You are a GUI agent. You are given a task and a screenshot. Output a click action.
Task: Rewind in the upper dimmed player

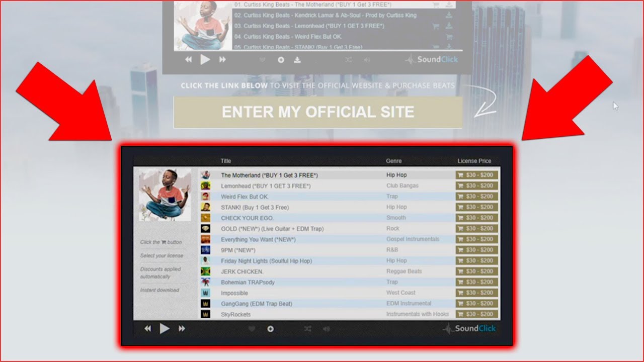pos(188,60)
